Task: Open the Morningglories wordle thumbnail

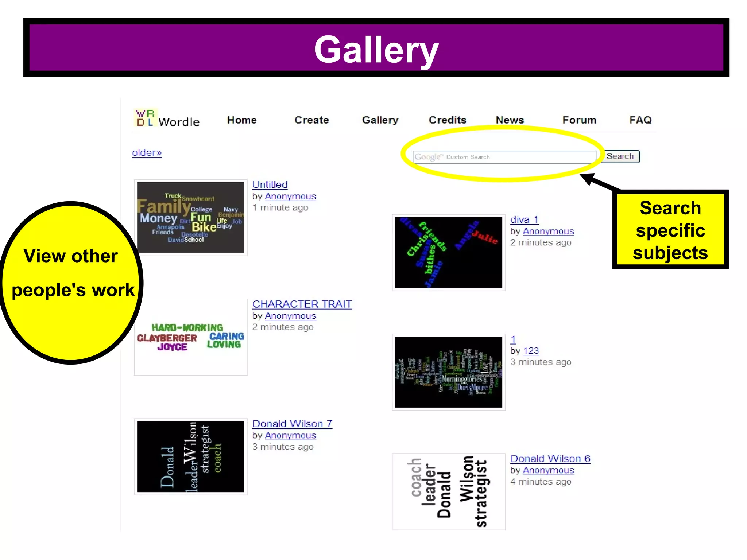Action: pos(449,372)
